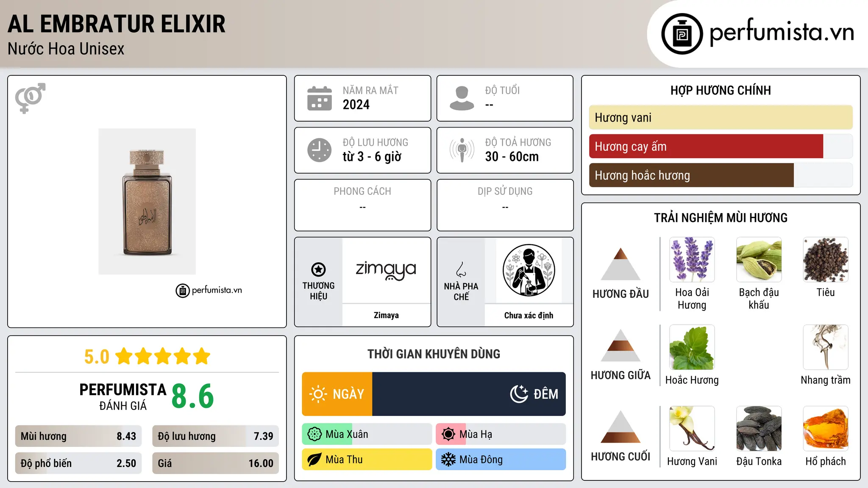868x488 pixels.
Task: Click the orange Ngày segment
Action: point(337,394)
